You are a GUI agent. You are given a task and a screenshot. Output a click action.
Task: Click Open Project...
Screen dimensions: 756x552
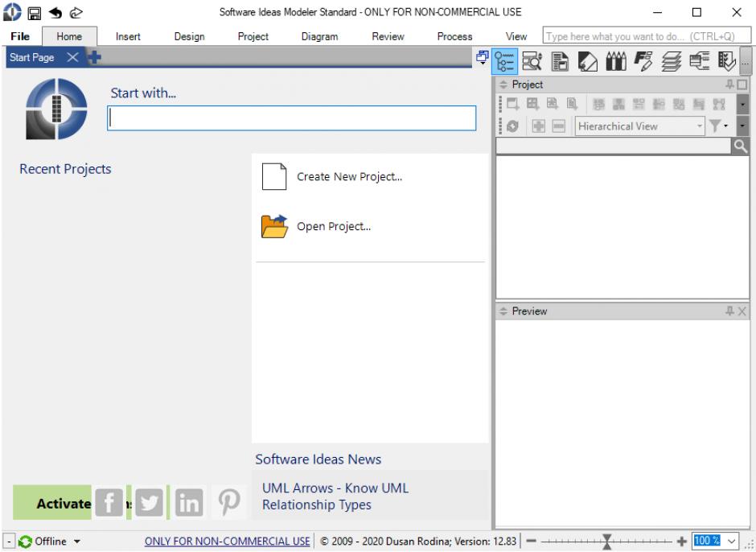(x=316, y=226)
